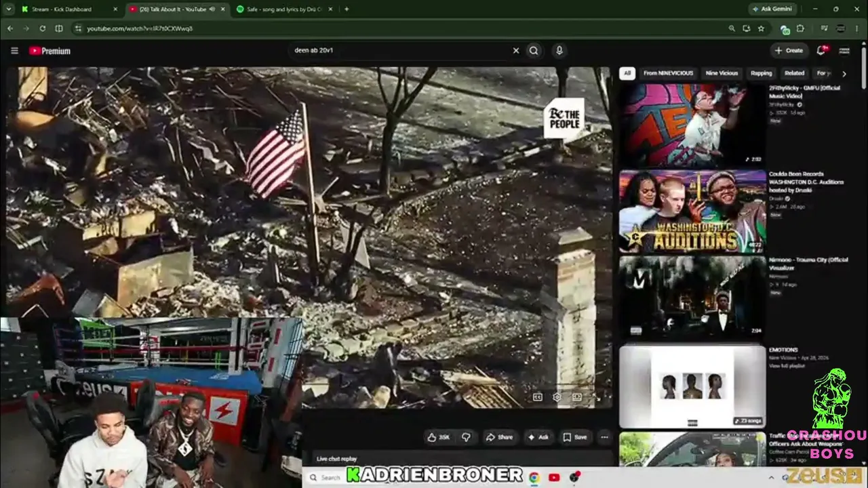This screenshot has height=488, width=868.
Task: Click the YouTube search magnifier button
Action: pyautogui.click(x=534, y=50)
